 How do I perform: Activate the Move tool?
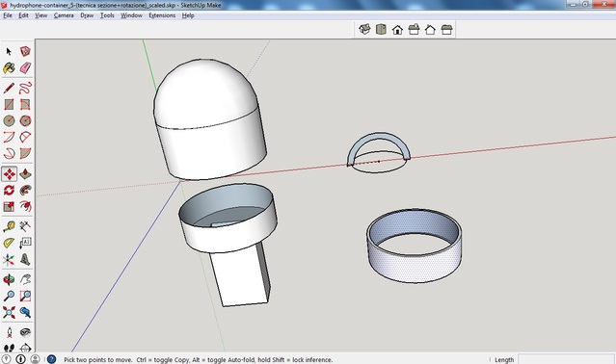coord(9,173)
